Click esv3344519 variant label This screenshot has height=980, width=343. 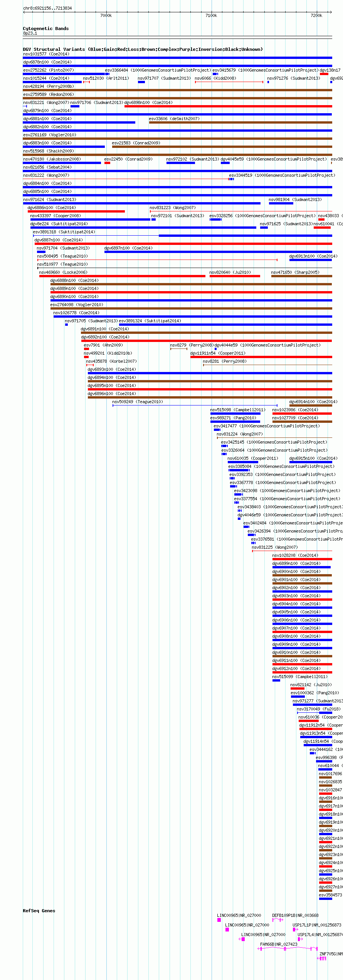point(282,175)
